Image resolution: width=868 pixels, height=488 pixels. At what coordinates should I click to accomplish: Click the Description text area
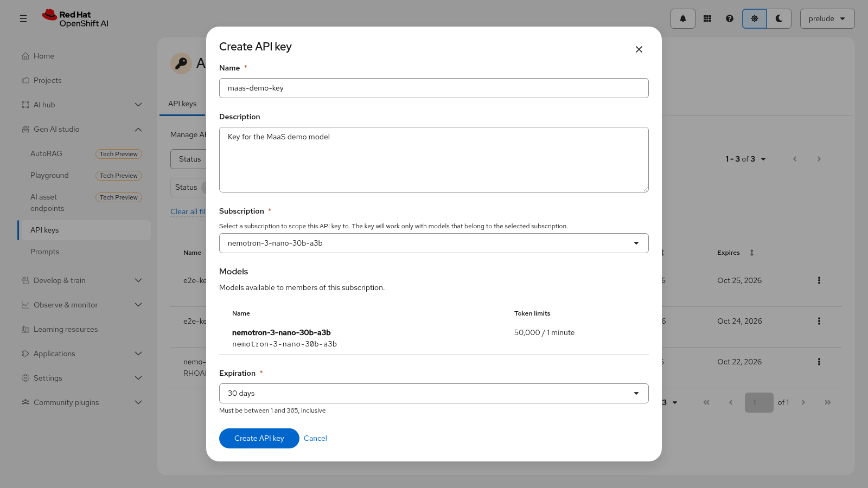(434, 159)
